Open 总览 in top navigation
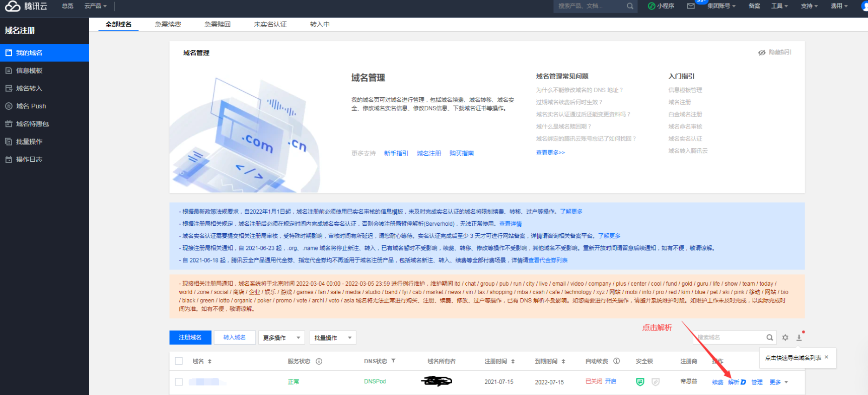The height and width of the screenshot is (395, 868). point(67,6)
